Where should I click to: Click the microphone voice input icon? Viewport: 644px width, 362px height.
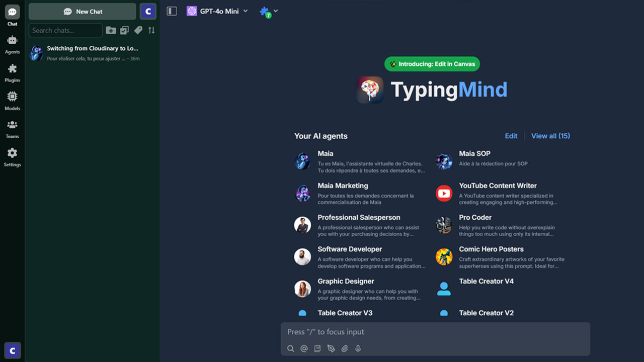(358, 348)
